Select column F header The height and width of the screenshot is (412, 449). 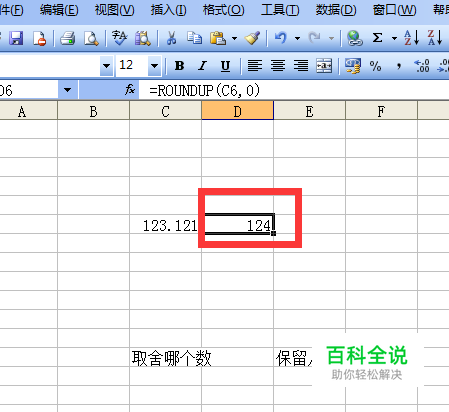click(x=382, y=111)
